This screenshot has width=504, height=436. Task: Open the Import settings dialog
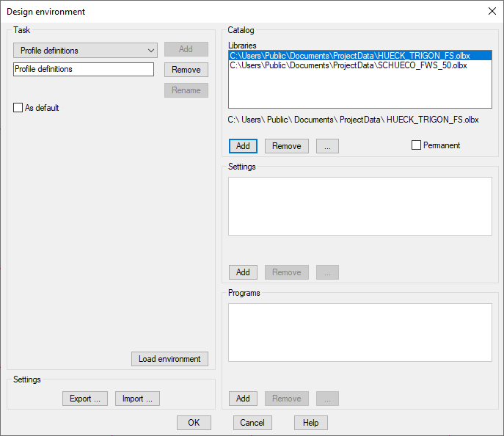pos(137,399)
